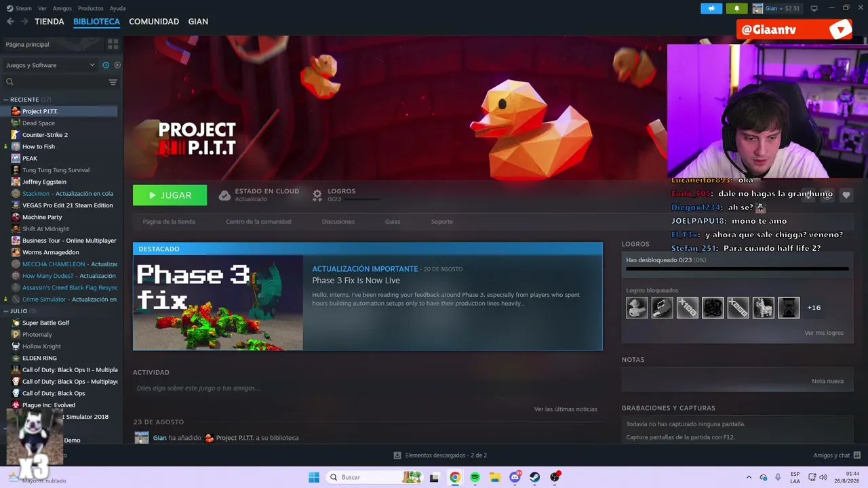The width and height of the screenshot is (868, 488).
Task: Open advanced filter options icon
Action: [113, 82]
